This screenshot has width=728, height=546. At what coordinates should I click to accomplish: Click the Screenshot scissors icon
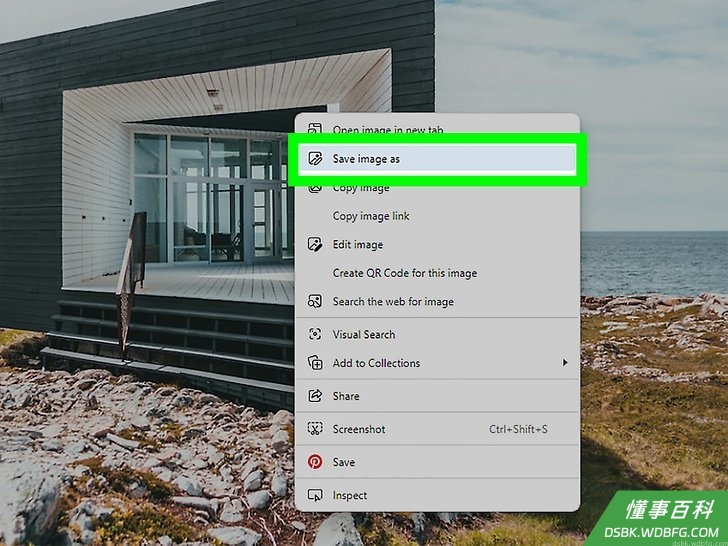[315, 429]
